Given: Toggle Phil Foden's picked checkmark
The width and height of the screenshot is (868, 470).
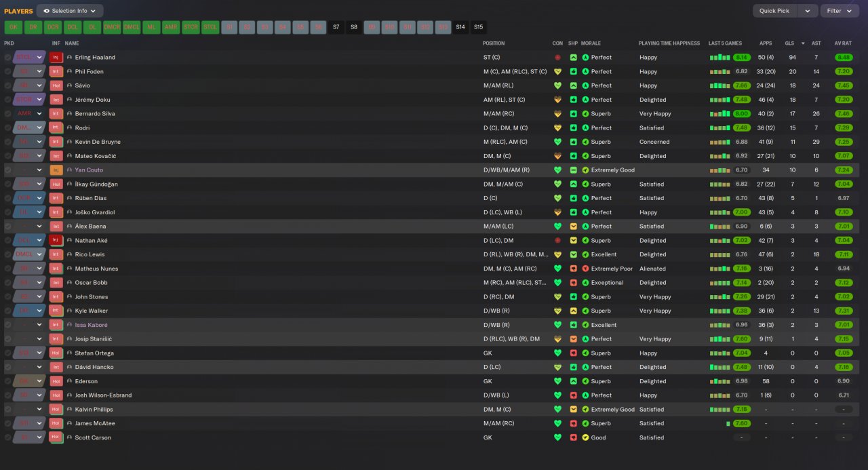Looking at the screenshot, I should coord(7,71).
